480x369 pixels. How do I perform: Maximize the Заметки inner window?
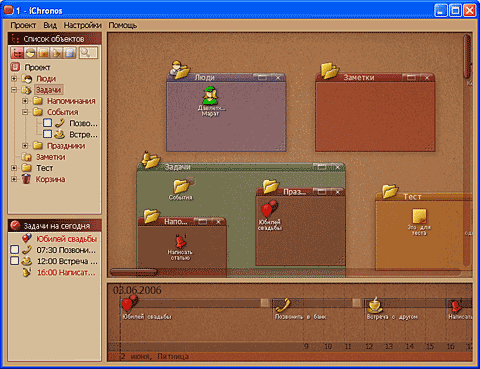coord(411,78)
